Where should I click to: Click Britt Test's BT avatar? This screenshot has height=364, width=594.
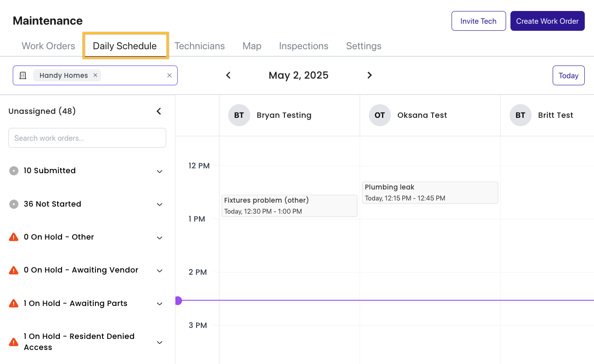pyautogui.click(x=521, y=115)
